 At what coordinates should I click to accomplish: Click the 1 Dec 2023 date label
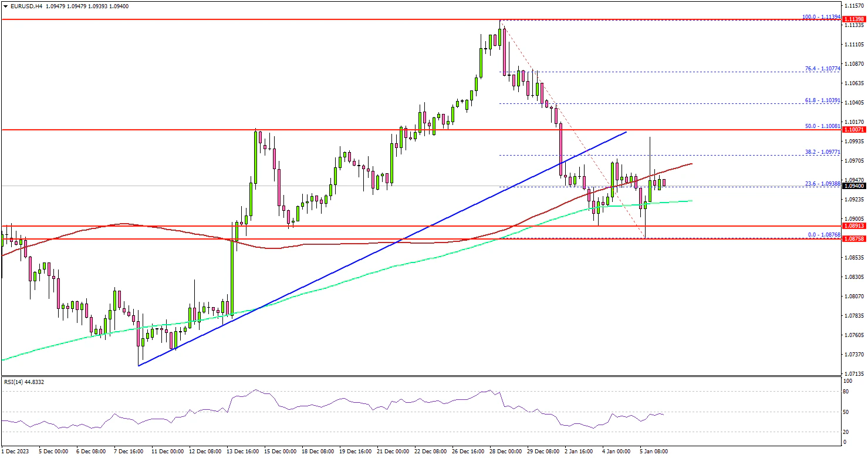16,452
